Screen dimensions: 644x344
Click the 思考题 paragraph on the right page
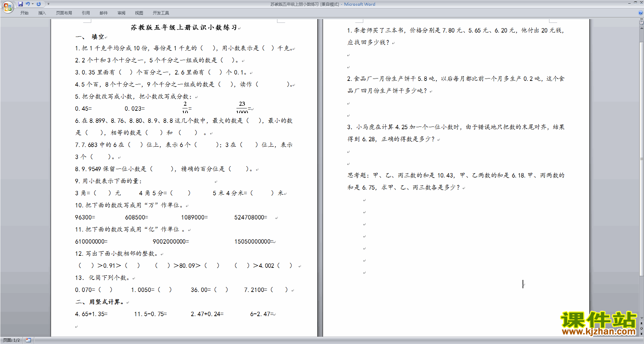pyautogui.click(x=456, y=181)
